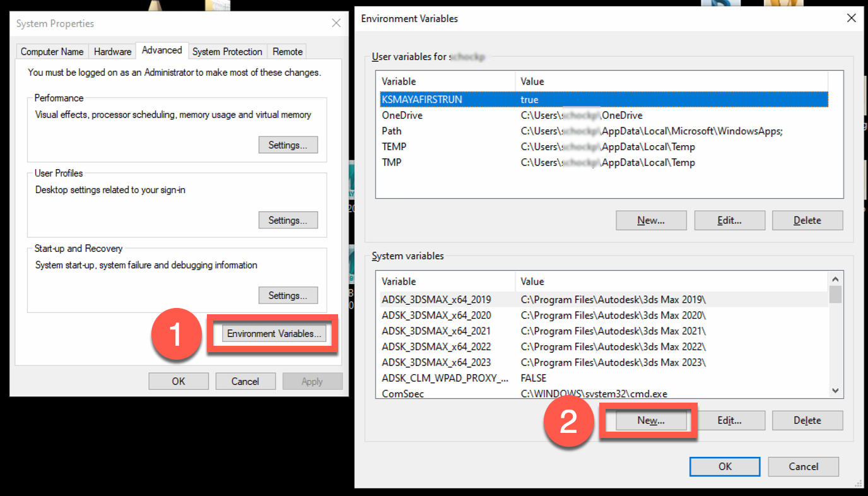Edit the selected KSMAYAFIRSTRUN variable
Viewport: 868px width, 496px height.
[x=729, y=220]
